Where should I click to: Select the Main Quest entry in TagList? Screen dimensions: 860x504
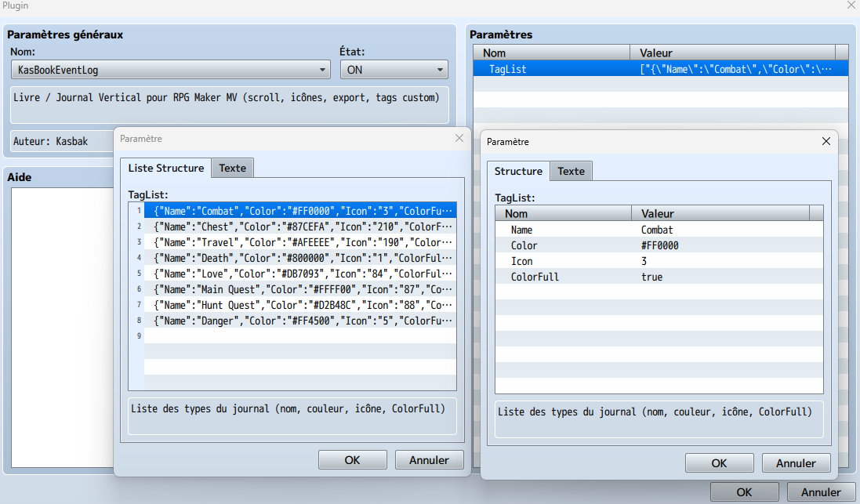[300, 289]
